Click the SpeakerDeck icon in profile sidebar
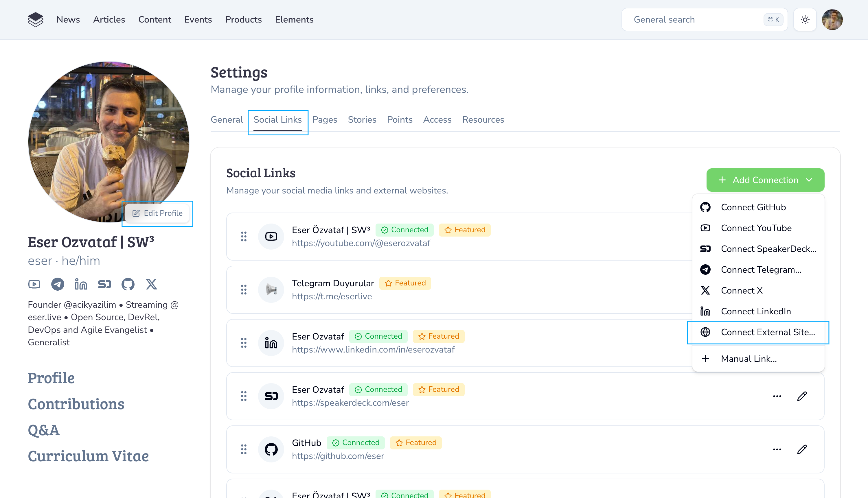 point(104,284)
